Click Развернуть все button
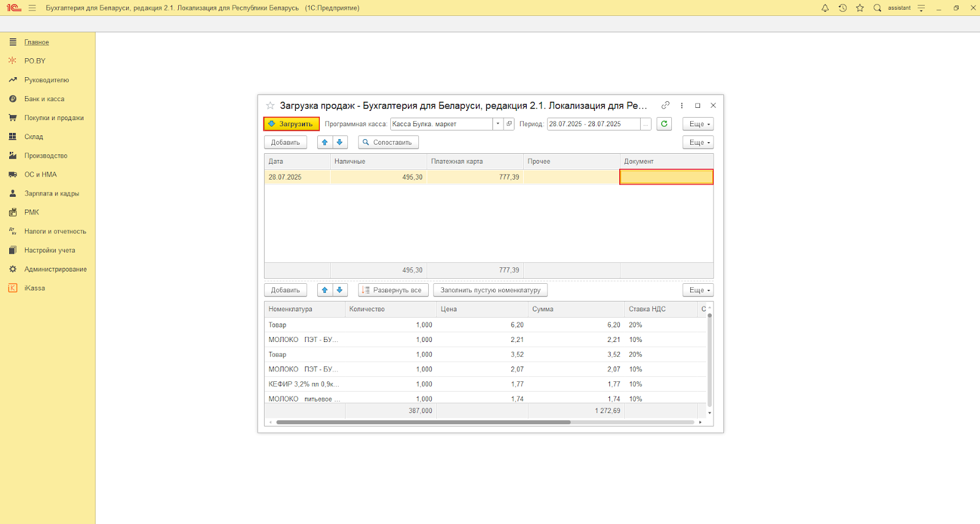The image size is (980, 524). pyautogui.click(x=393, y=290)
